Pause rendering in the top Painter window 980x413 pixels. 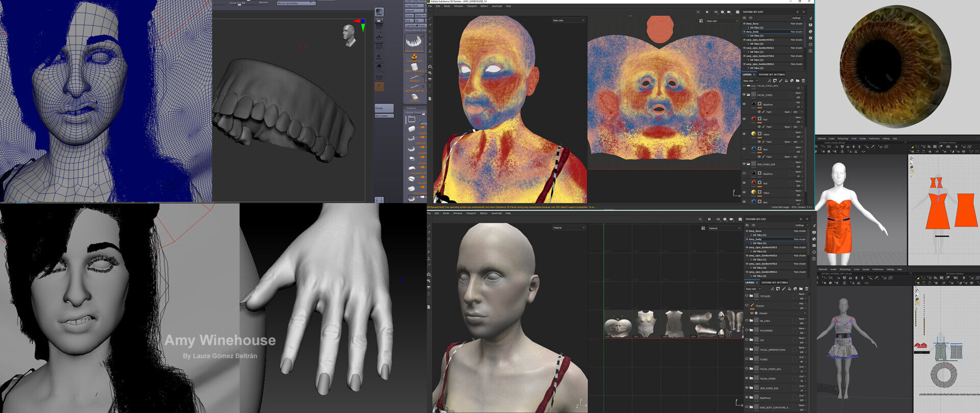pyautogui.click(x=707, y=12)
